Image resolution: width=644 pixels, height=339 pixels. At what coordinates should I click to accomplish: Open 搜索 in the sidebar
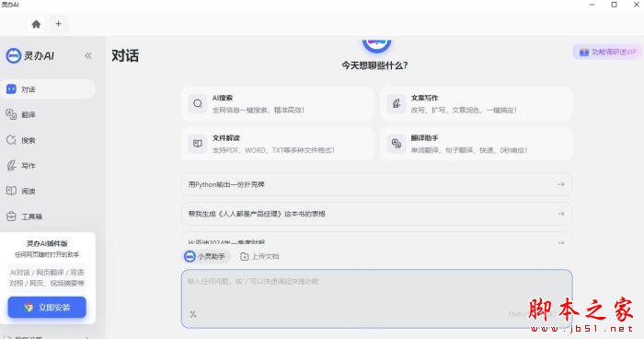point(48,140)
